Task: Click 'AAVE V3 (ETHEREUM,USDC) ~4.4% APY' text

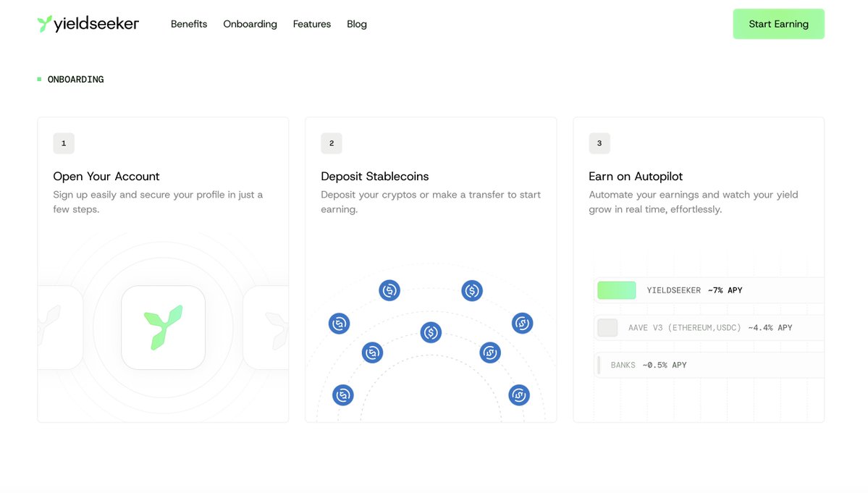Action: click(x=710, y=327)
